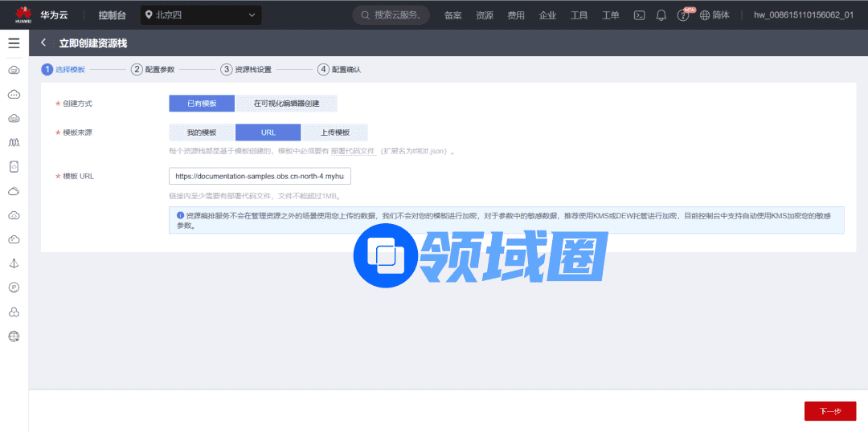Click the globe icon at sidebar bottom
The height and width of the screenshot is (432, 868).
(14, 336)
